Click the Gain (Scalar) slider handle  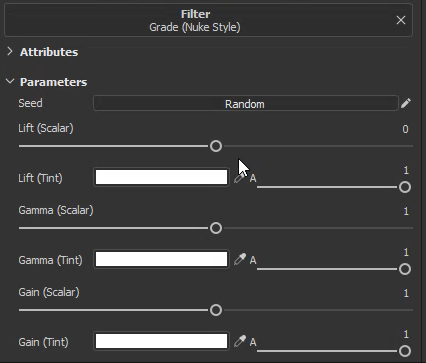(x=216, y=310)
